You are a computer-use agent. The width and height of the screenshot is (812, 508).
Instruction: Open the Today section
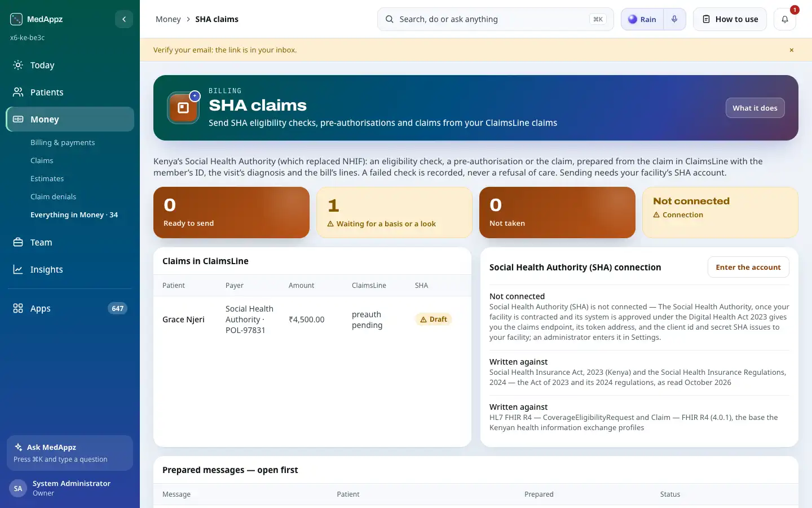[x=70, y=65]
